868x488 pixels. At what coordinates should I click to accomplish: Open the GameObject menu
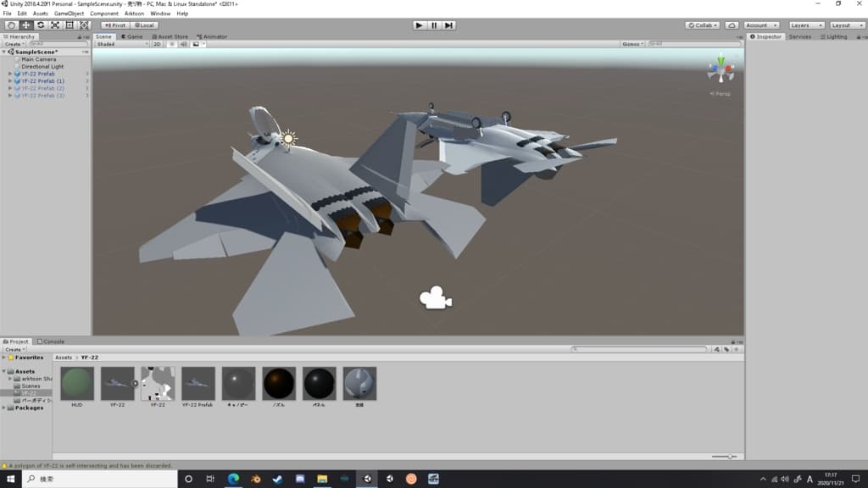[69, 14]
